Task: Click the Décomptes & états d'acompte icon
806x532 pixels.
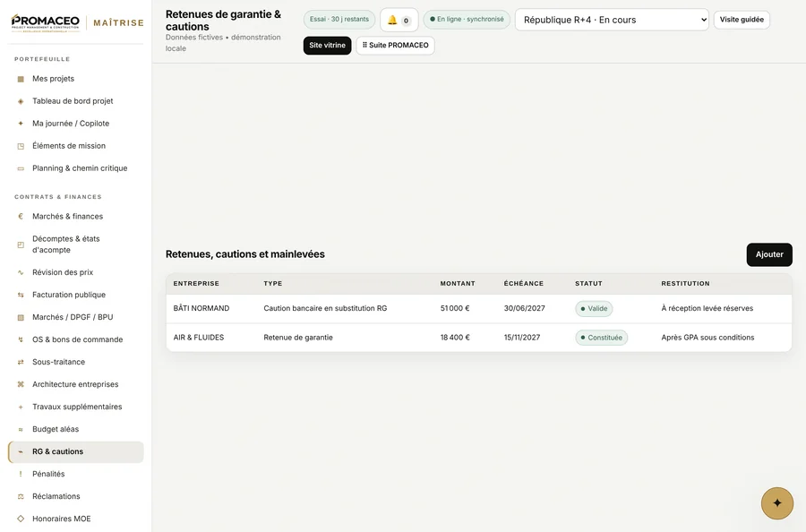Action: click(21, 245)
